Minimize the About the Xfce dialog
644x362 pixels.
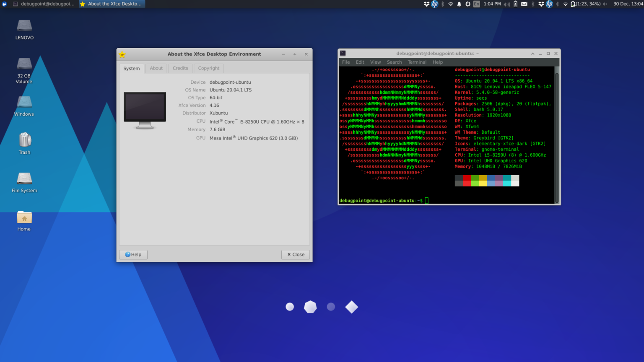[x=283, y=54]
